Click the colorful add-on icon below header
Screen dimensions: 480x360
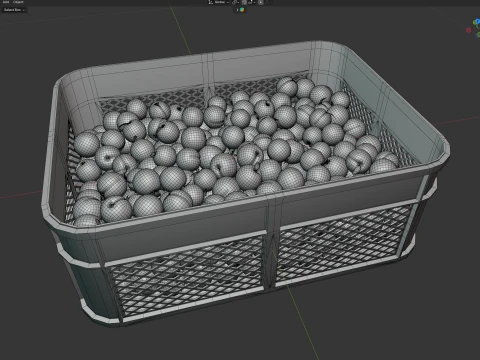pyautogui.click(x=242, y=10)
